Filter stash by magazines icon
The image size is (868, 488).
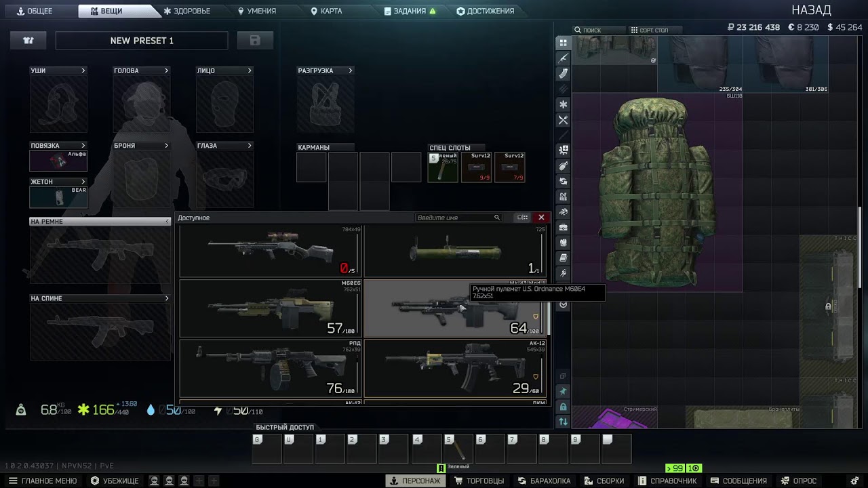coord(563,74)
